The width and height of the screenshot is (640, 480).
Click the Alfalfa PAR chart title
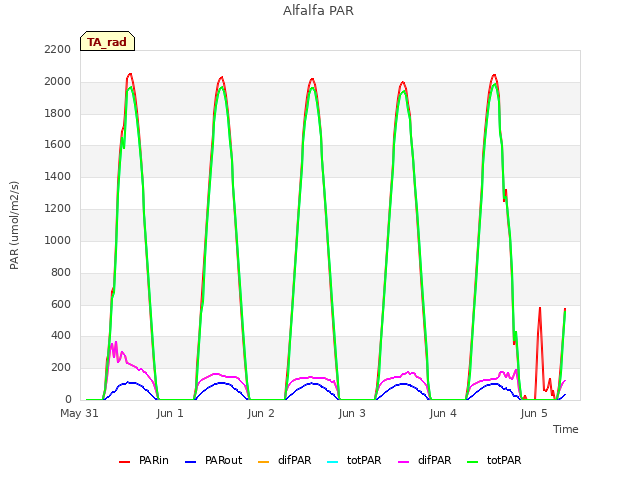(318, 11)
